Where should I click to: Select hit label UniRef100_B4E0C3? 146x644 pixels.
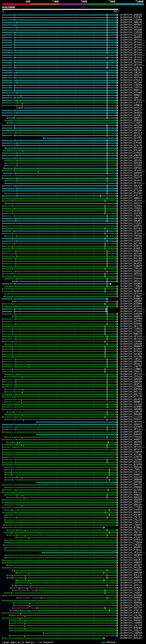(131, 70)
